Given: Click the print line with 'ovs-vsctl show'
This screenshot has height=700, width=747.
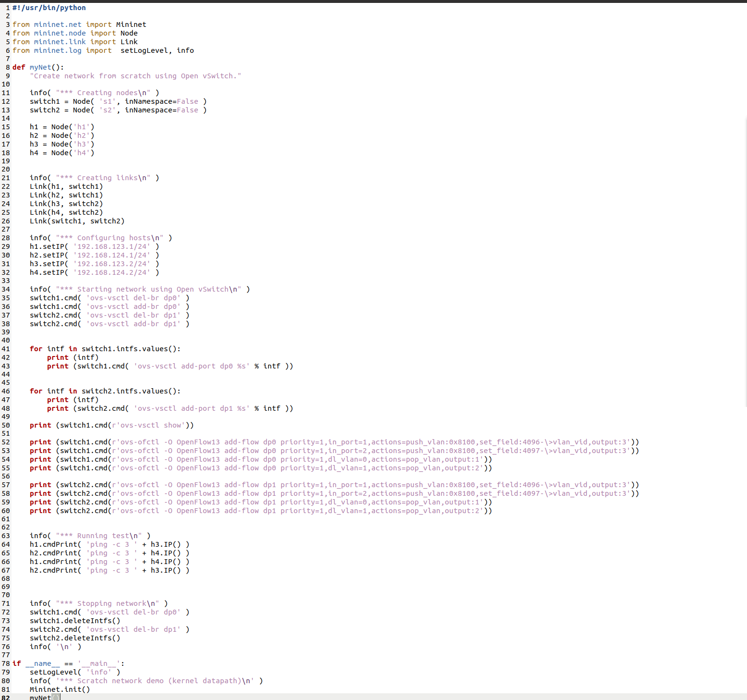Looking at the screenshot, I should (x=112, y=425).
